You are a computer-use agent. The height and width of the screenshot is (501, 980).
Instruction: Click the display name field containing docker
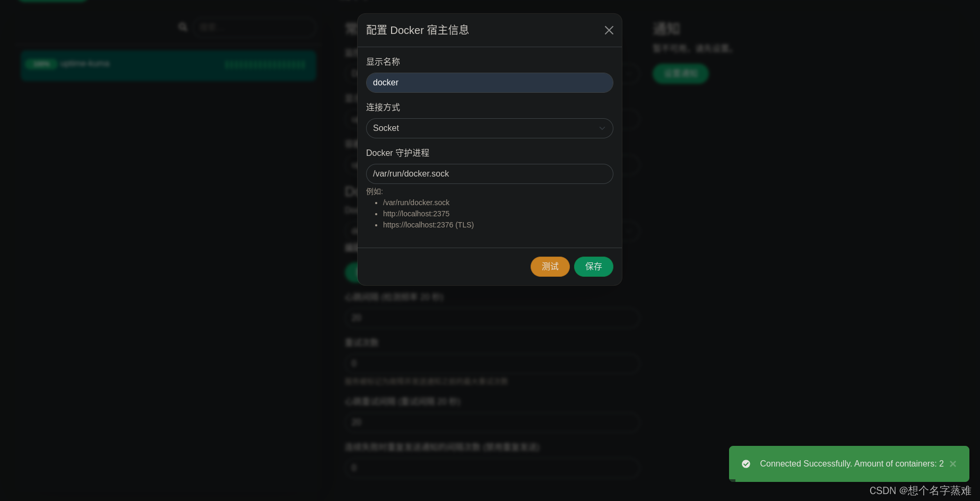pos(489,83)
